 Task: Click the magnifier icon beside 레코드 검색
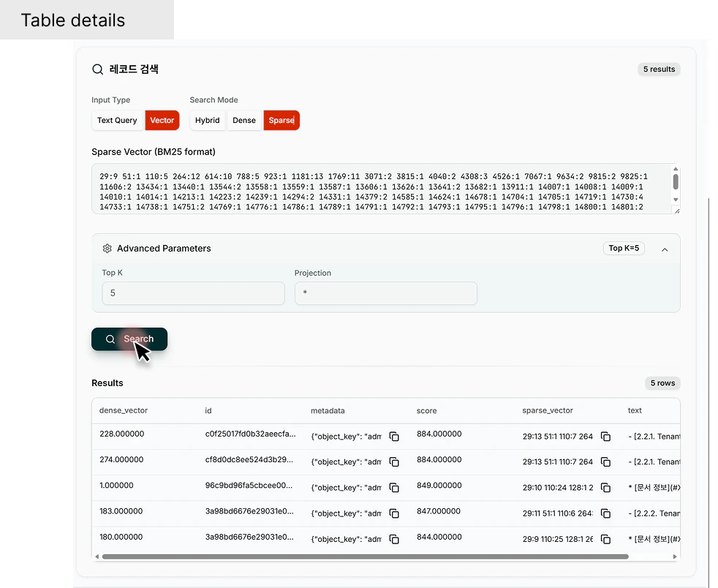click(x=97, y=69)
